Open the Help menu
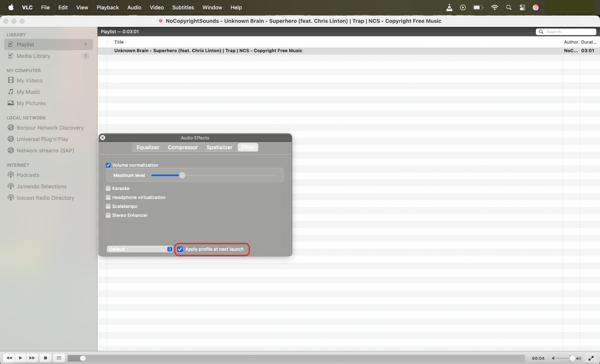This screenshot has height=364, width=600. pyautogui.click(x=236, y=7)
